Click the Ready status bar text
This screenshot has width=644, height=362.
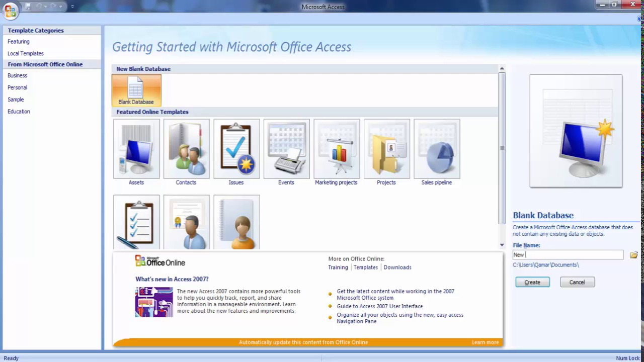(x=11, y=358)
